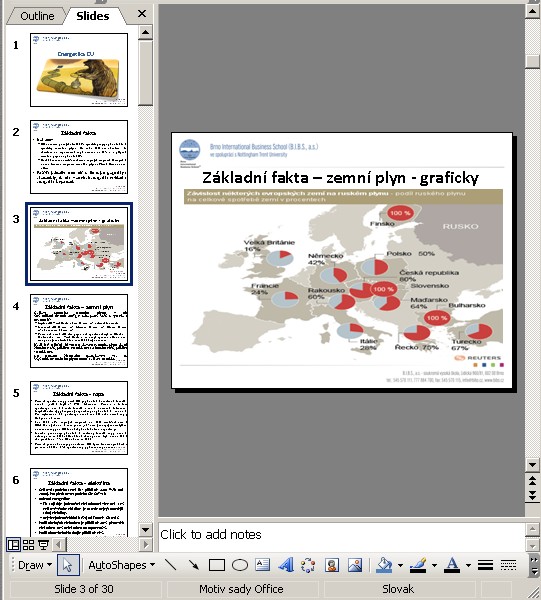
Task: Open the Draw menu dropdown
Action: point(35,565)
